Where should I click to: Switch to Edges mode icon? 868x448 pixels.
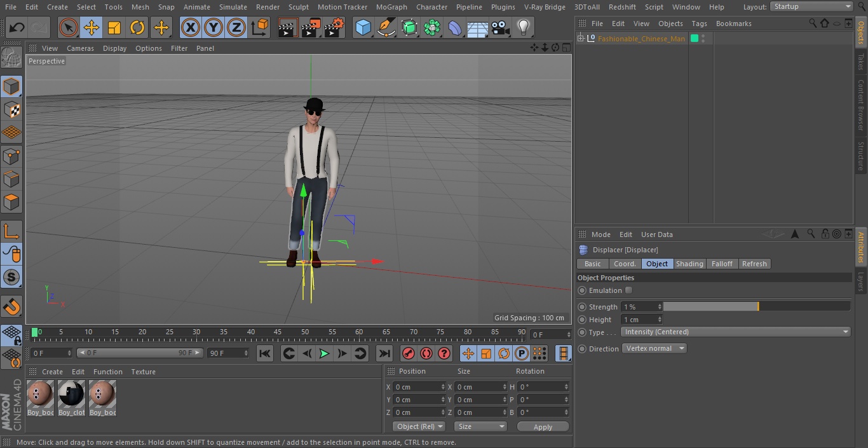pos(11,179)
